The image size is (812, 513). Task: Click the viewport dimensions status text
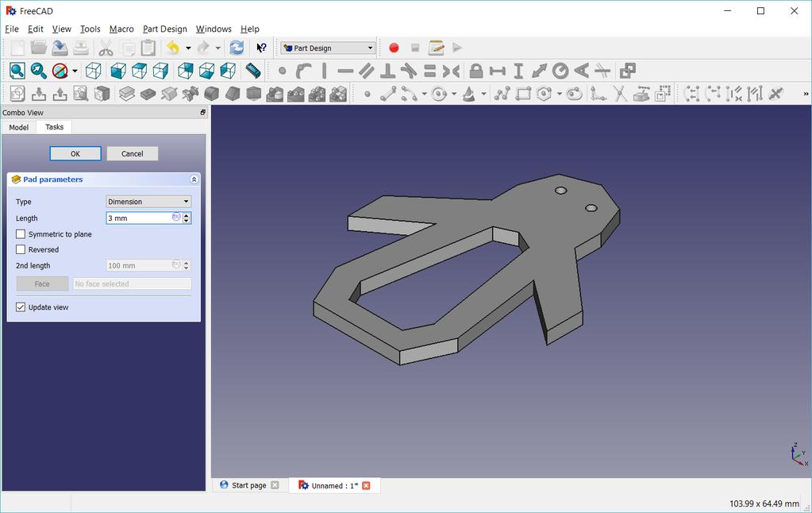pos(764,503)
